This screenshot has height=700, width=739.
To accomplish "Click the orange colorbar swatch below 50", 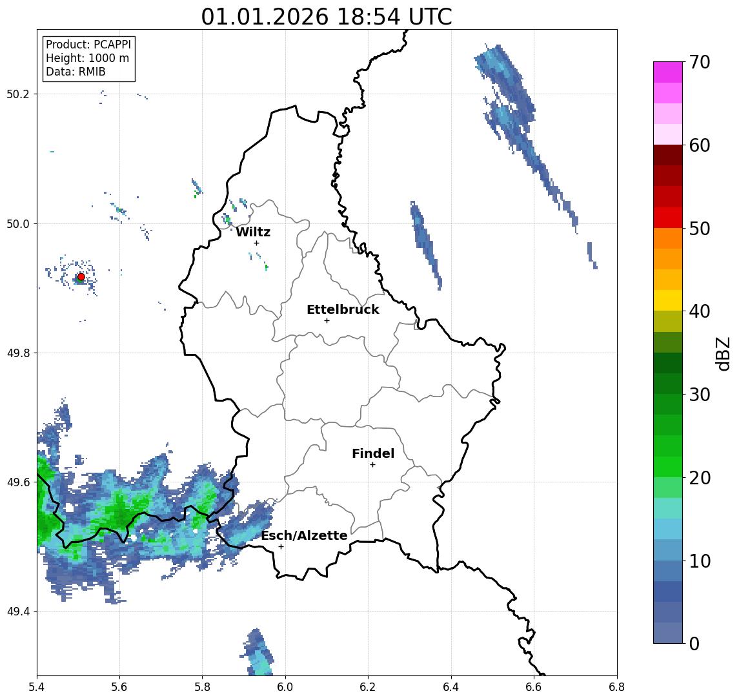I will [x=668, y=238].
